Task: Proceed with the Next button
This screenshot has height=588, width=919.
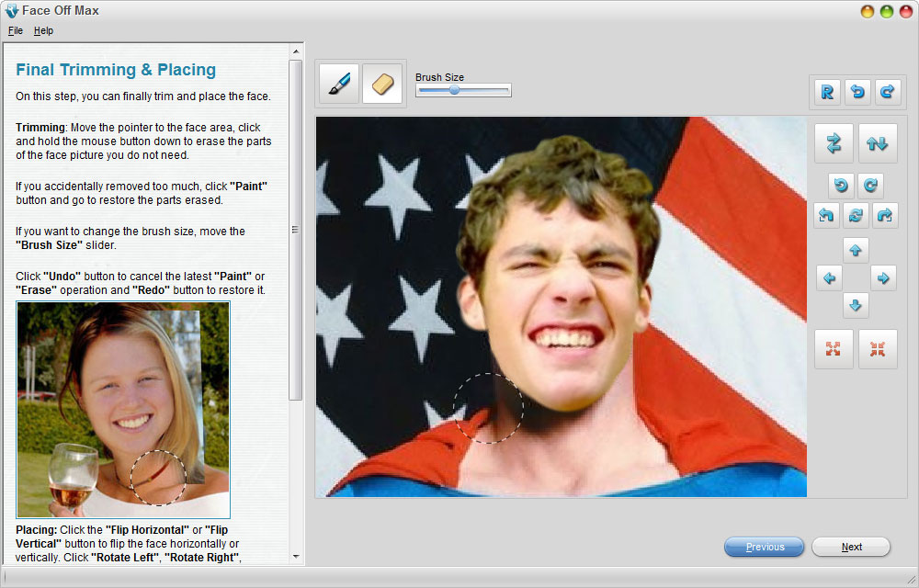Action: point(851,547)
